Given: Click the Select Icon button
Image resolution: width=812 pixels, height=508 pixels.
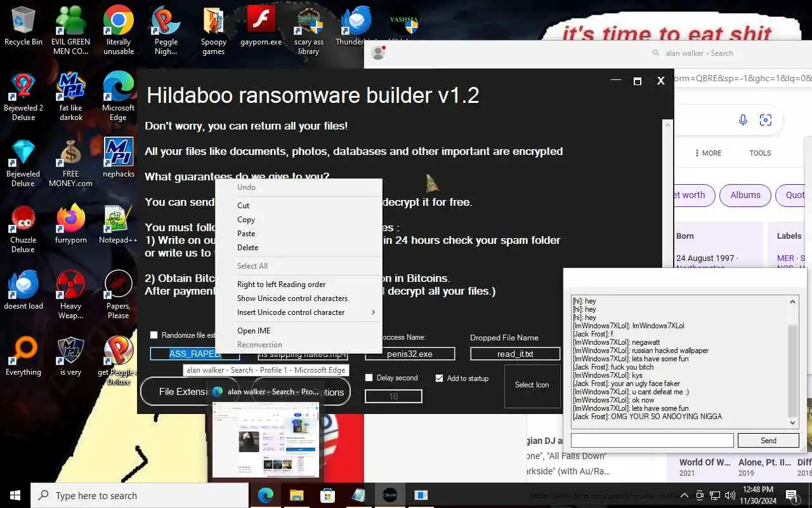Looking at the screenshot, I should click(x=532, y=385).
